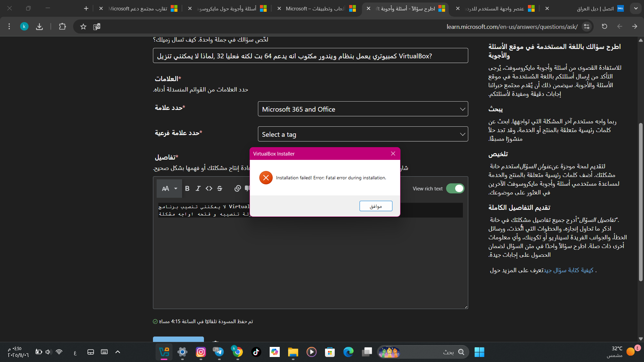Open the Select a tag sub-tag dropdown
Screen dimensions: 644x362
363,134
